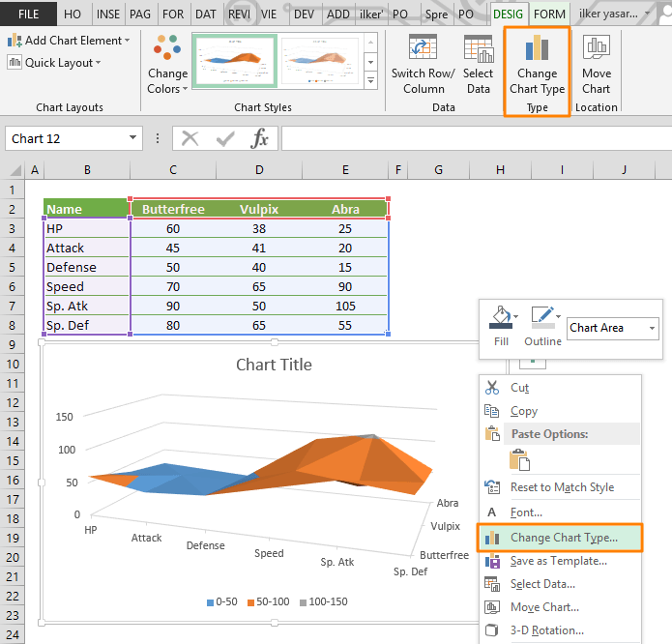Open the FILE tab
The image size is (672, 644).
point(28,15)
